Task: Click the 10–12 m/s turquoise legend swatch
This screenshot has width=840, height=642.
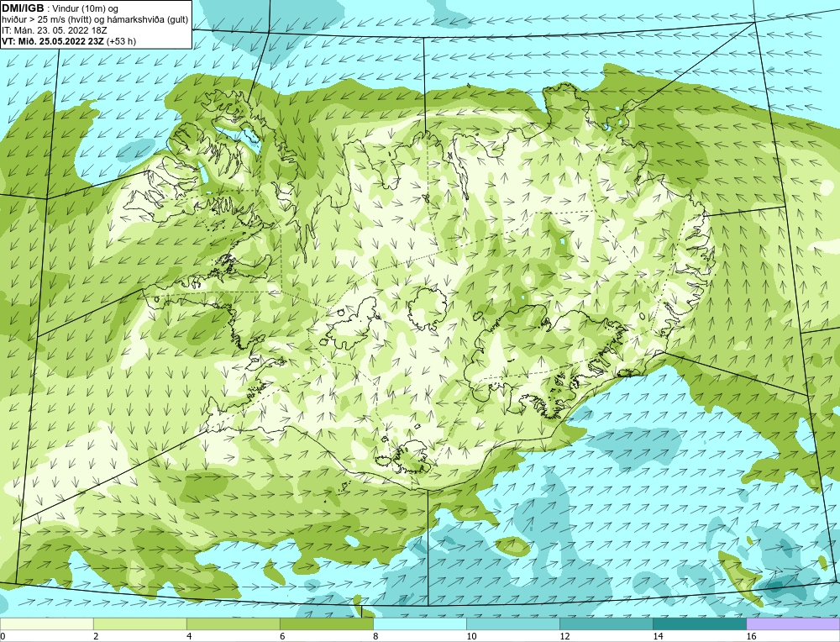Action: (x=512, y=624)
